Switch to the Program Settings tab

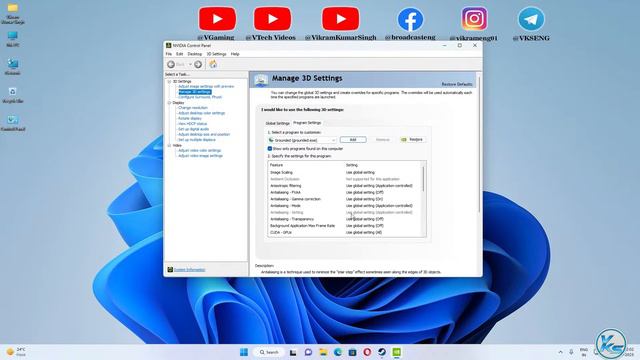click(x=307, y=122)
